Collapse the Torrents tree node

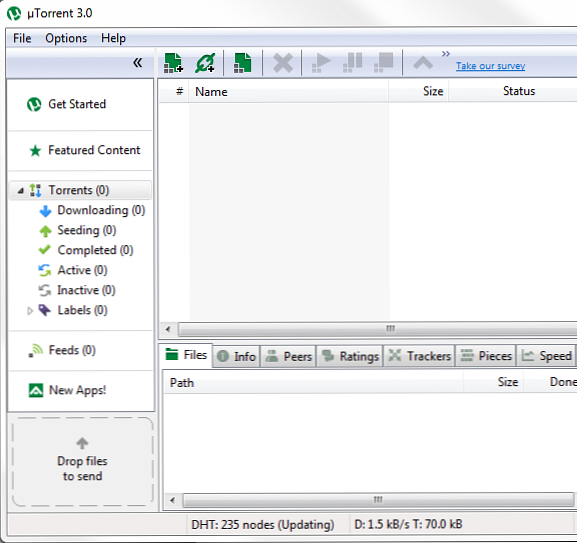21,191
